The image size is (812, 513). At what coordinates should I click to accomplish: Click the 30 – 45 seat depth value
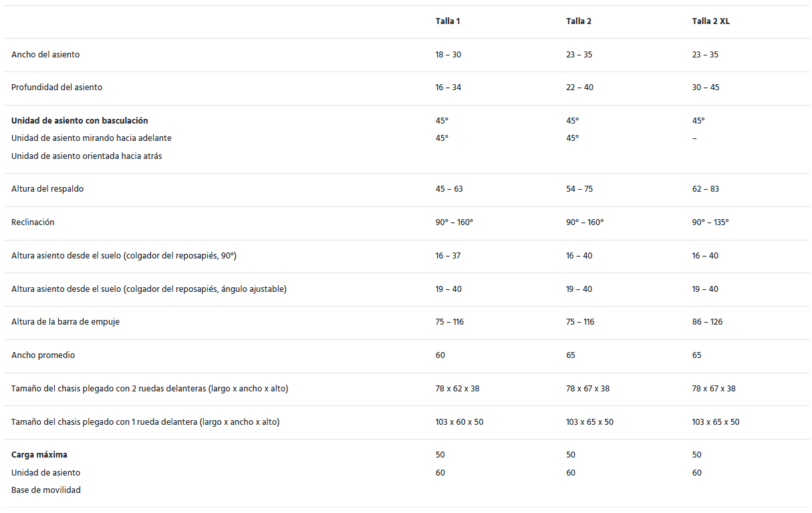coord(706,88)
